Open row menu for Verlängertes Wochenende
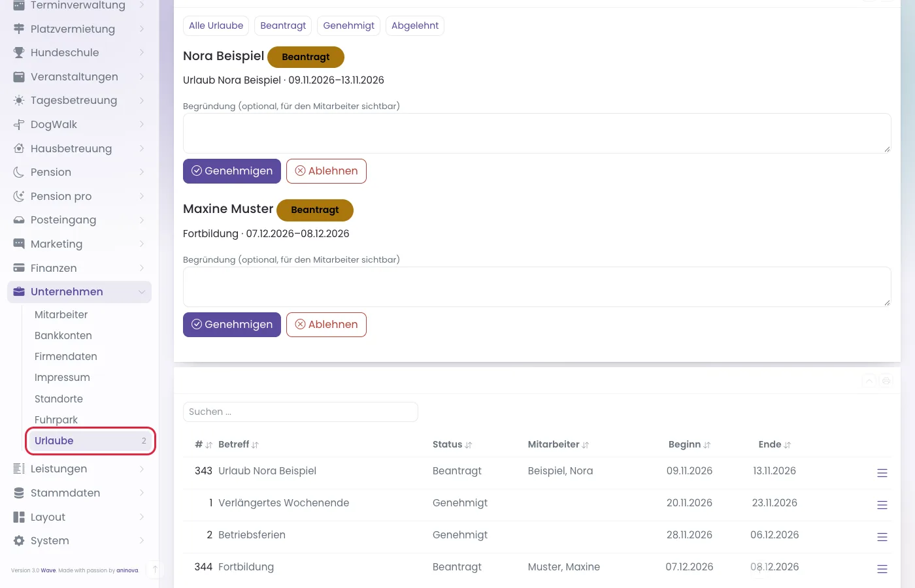 (x=882, y=505)
